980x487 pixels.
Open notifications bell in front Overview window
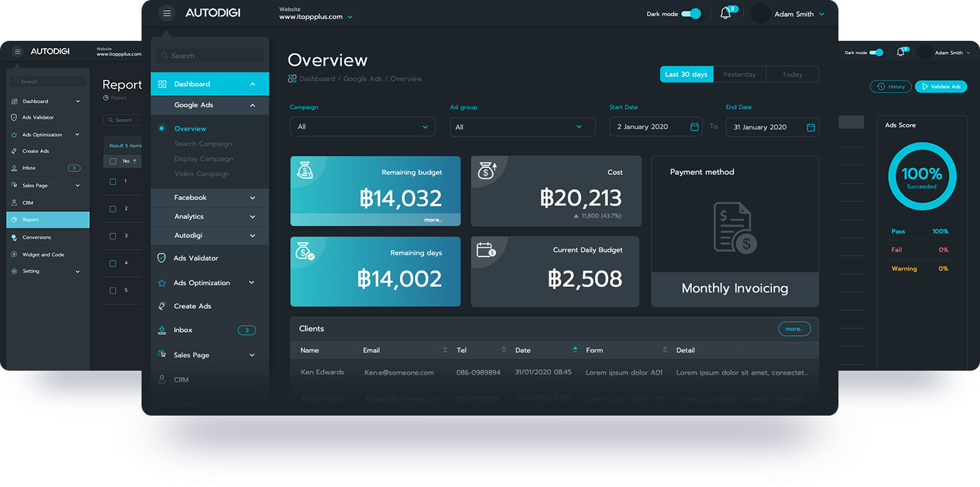coord(725,14)
